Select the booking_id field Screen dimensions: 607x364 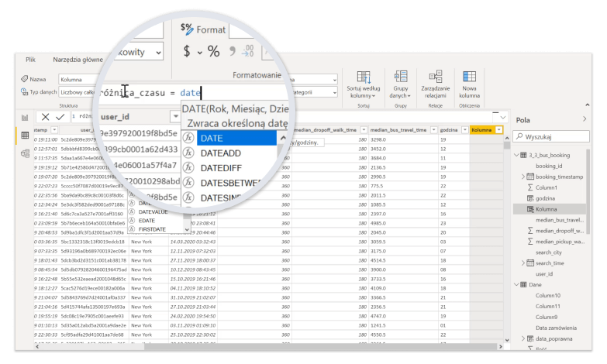click(549, 166)
